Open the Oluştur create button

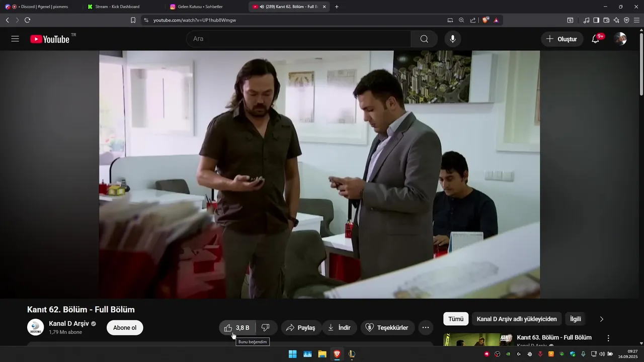coord(562,39)
